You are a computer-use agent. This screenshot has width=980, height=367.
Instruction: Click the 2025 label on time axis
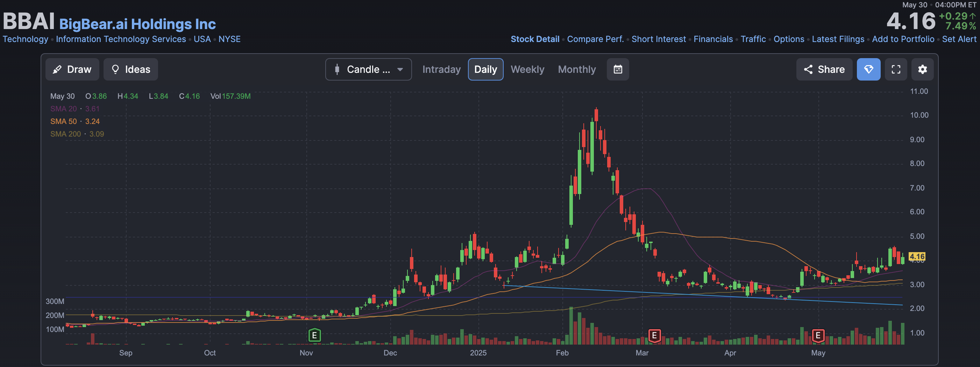(x=478, y=353)
